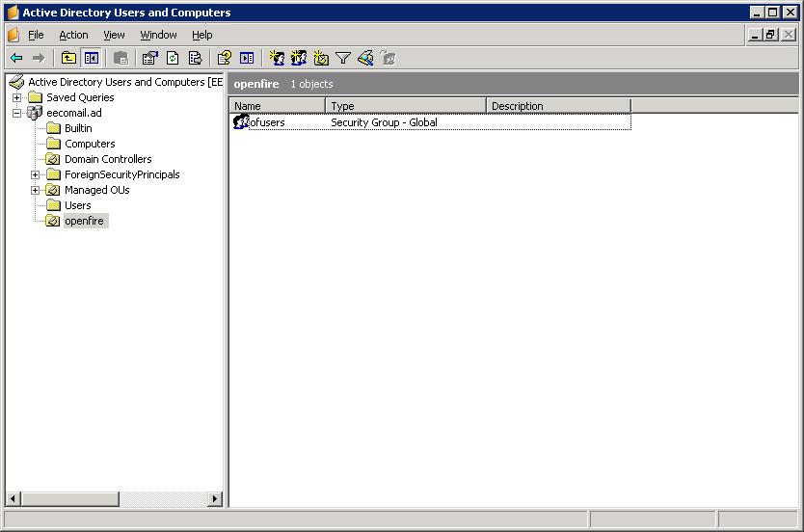This screenshot has width=804, height=532.
Task: Click the grayed Add to group icon
Action: click(389, 58)
